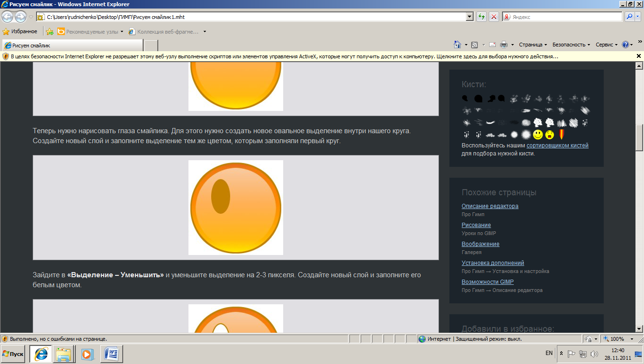Open search provider dropdown next to magnifier
This screenshot has height=364, width=644.
tap(638, 17)
